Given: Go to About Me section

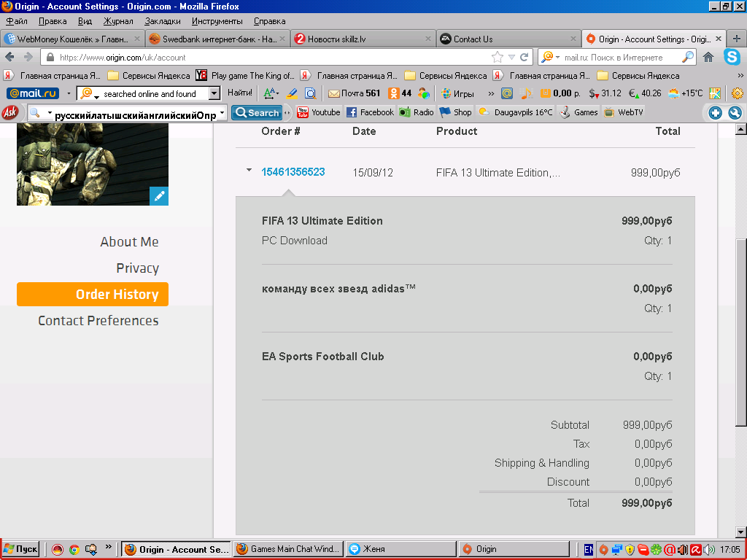Looking at the screenshot, I should click(x=129, y=242).
